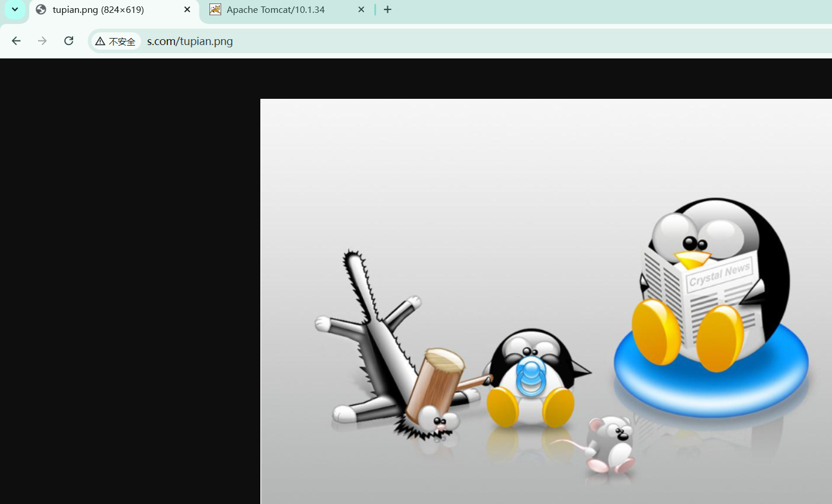This screenshot has height=504, width=832.
Task: Switch to the tupian.png tab
Action: (114, 10)
